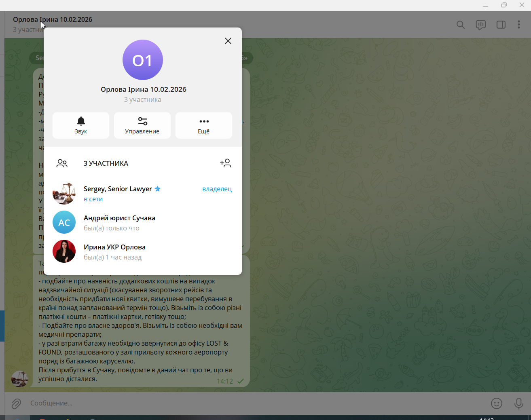531x420 pixels.
Task: Click the sender avatar beside last message
Action: [19, 379]
